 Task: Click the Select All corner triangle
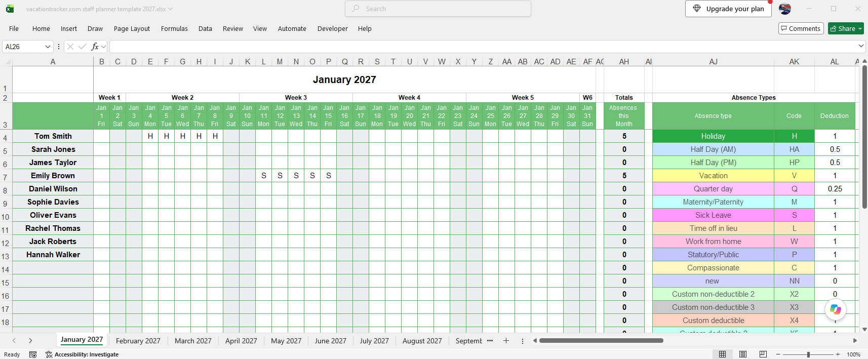8,62
